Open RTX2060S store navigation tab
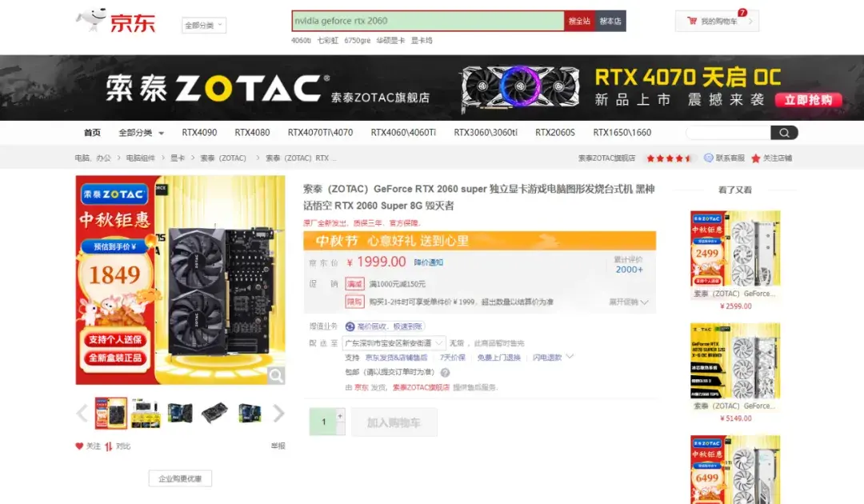This screenshot has width=864, height=504. [x=555, y=133]
